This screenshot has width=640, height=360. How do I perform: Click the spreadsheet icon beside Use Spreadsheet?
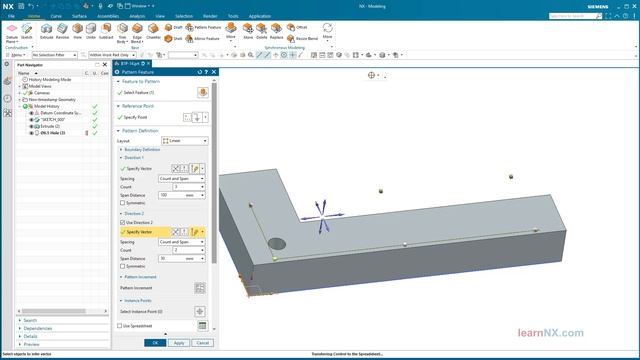click(x=202, y=326)
